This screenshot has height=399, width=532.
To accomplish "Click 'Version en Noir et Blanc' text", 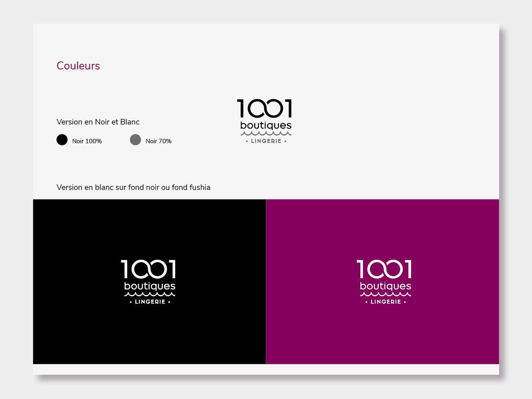I will tap(98, 122).
